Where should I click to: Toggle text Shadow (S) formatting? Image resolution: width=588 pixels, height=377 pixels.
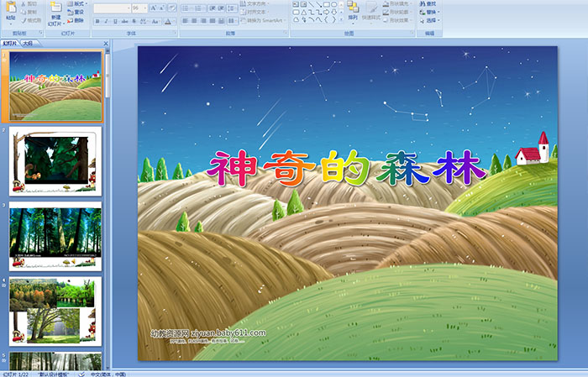point(134,21)
